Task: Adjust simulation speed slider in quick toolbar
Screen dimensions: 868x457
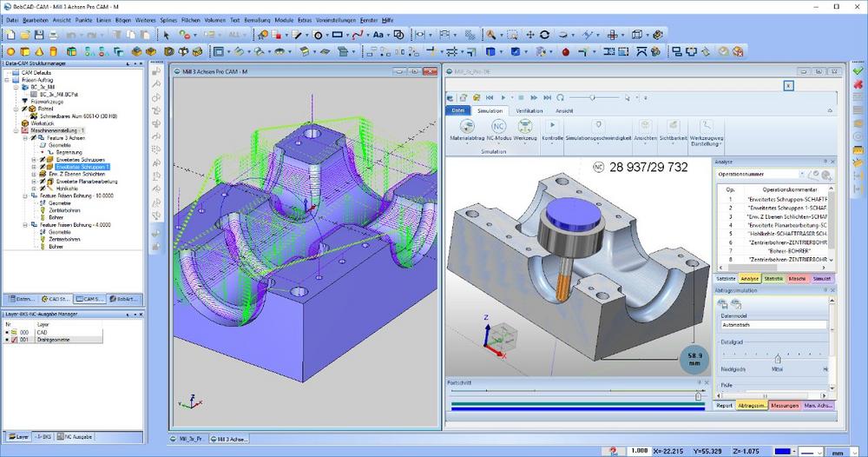Action: (592, 97)
